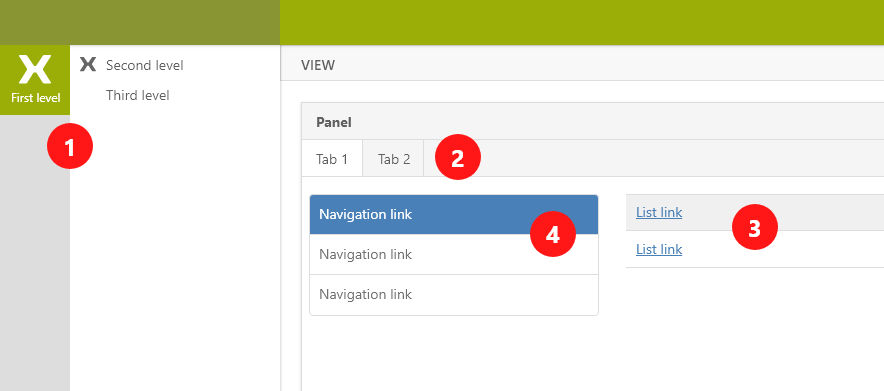Screen dimensions: 884x391
Task: Select the highlighted blue Navigation link
Action: click(454, 215)
